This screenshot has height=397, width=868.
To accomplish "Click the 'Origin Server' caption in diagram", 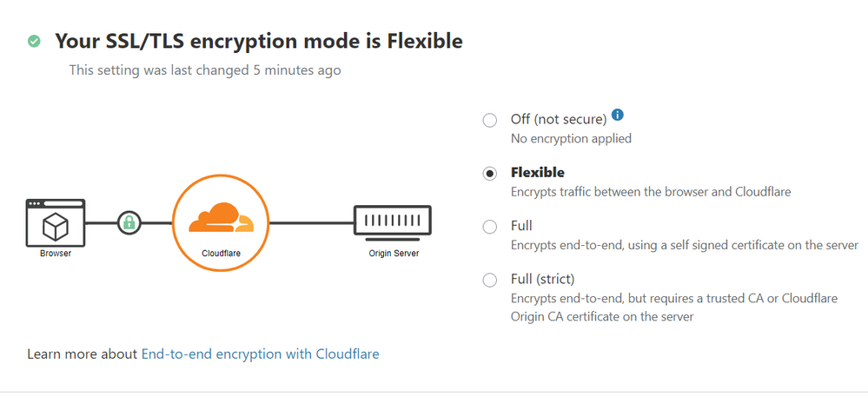I will click(393, 254).
